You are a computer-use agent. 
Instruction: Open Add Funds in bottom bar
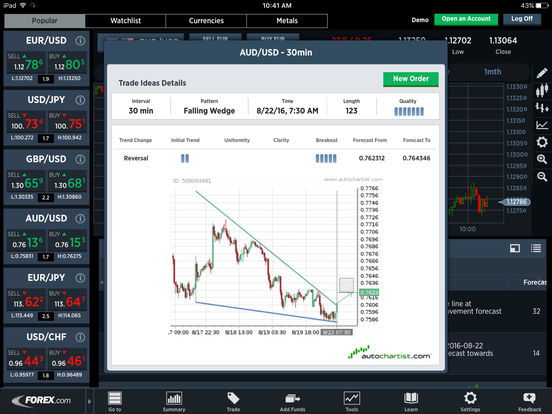[x=293, y=402]
